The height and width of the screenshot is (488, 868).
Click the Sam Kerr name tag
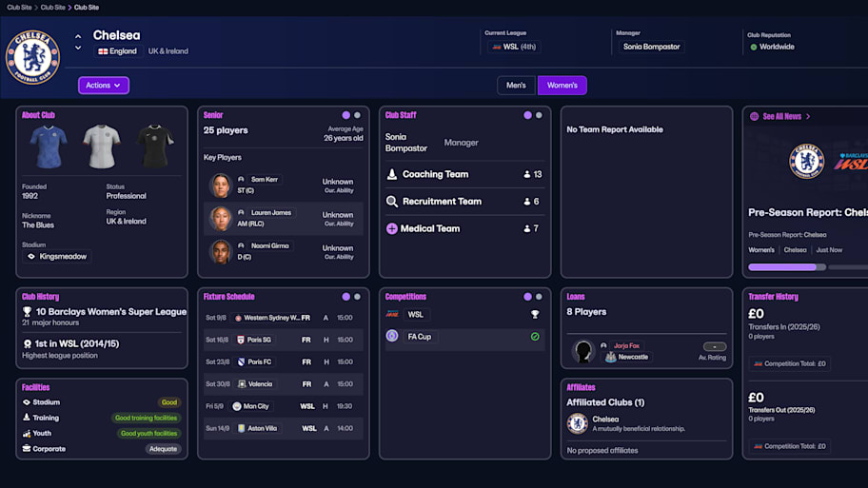(264, 179)
